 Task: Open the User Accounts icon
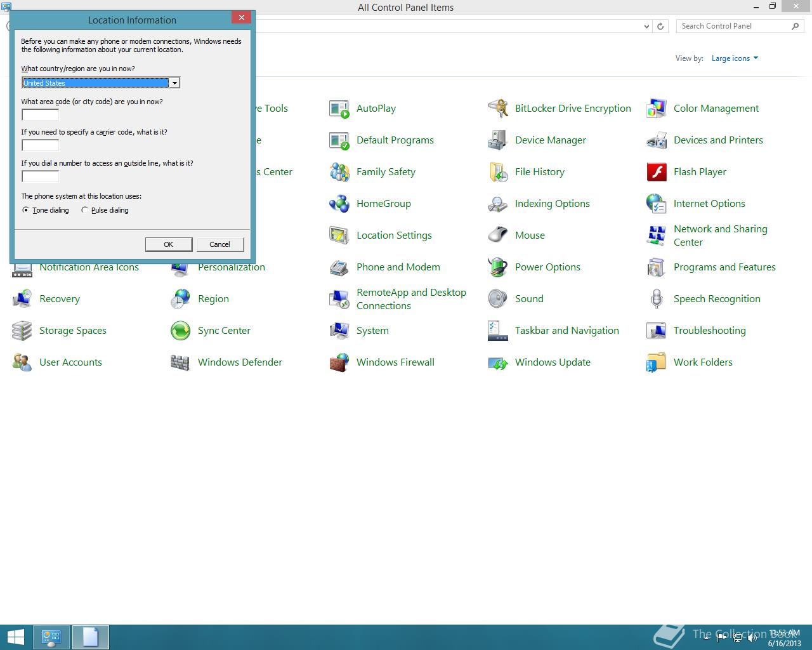coord(22,362)
